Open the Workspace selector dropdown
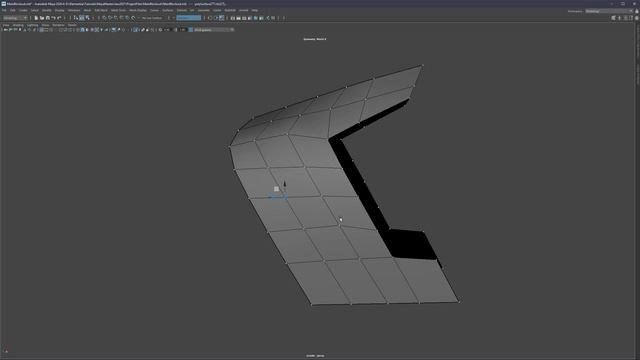This screenshot has width=640, height=360. pyautogui.click(x=608, y=11)
